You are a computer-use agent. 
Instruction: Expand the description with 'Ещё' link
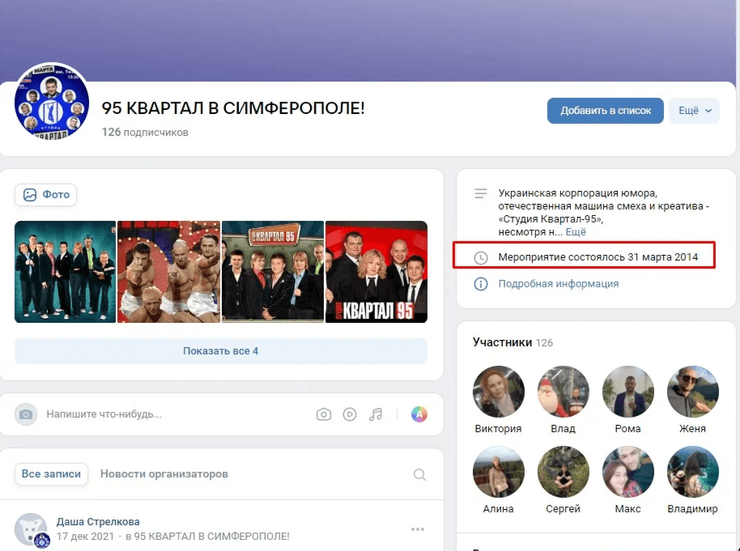coord(576,232)
